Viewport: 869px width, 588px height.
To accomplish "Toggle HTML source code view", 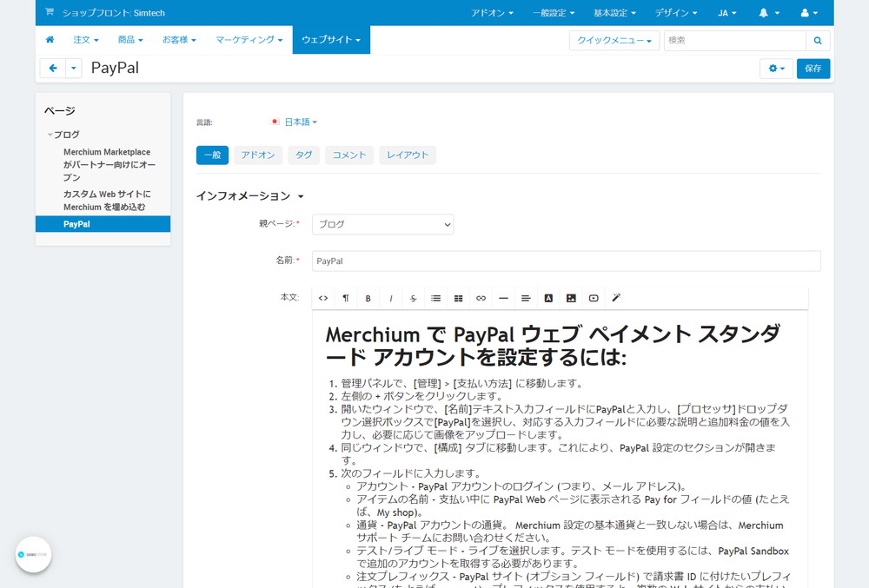I will (x=323, y=299).
